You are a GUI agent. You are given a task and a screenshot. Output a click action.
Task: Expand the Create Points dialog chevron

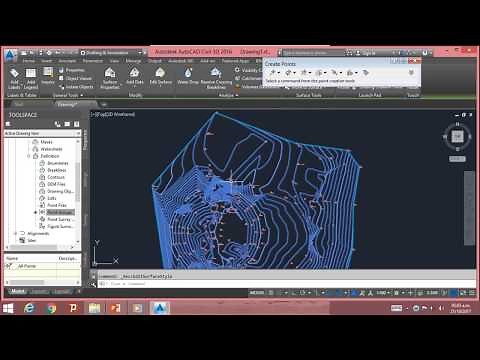tap(411, 72)
